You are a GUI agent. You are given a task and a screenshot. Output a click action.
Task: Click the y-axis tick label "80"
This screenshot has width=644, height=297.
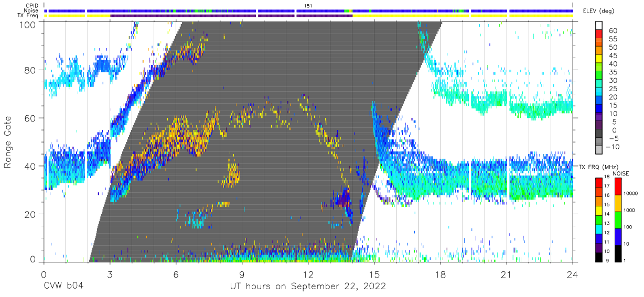[30, 71]
